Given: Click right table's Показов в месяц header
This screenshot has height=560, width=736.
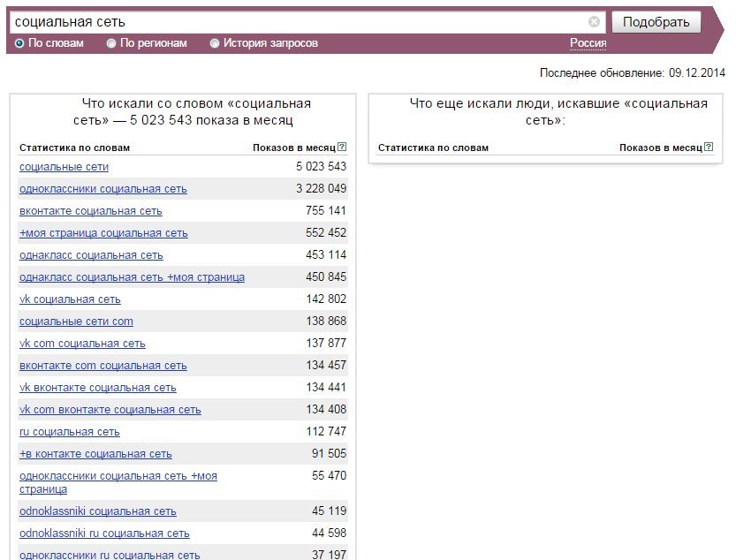Looking at the screenshot, I should tap(661, 148).
